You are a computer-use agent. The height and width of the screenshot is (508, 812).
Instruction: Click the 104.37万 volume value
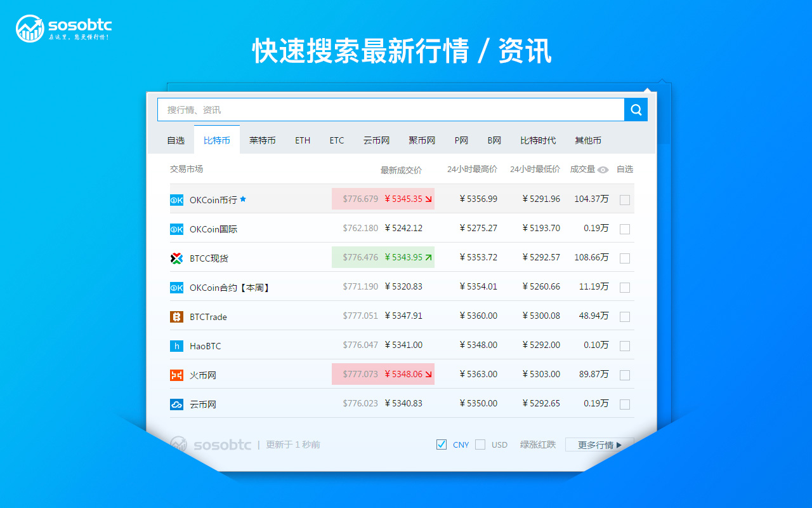591,199
